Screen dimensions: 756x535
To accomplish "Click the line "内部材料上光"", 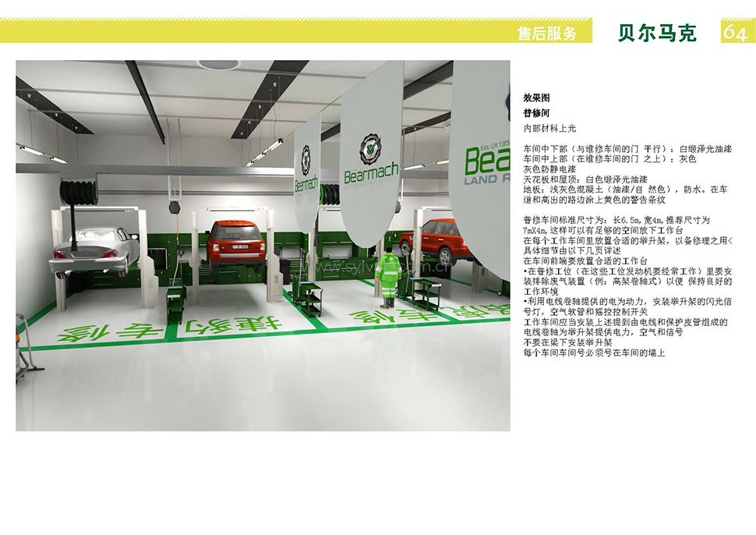I will click(549, 129).
